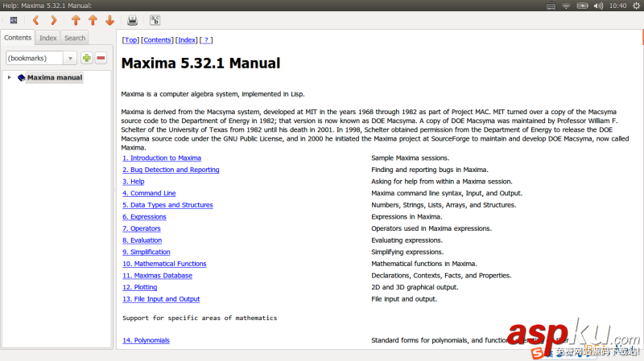Follow the [Top] navigation link
Screen dimensions: 644x361
coord(130,39)
